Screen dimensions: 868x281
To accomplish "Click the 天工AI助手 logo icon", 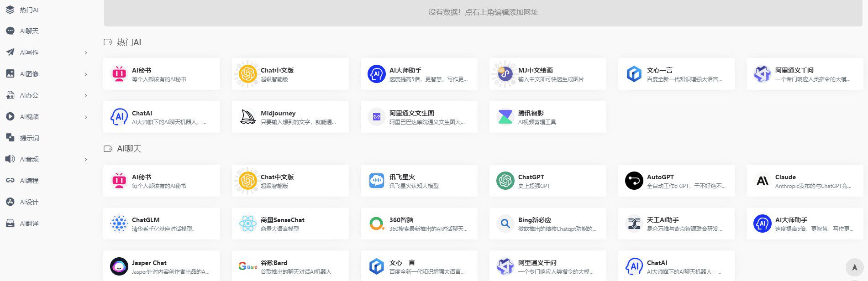I will coord(634,224).
